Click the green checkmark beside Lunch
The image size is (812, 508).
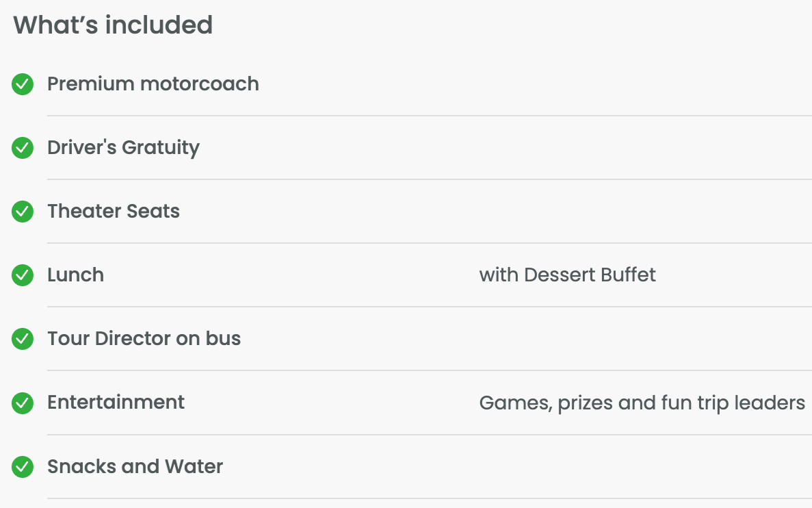23,275
